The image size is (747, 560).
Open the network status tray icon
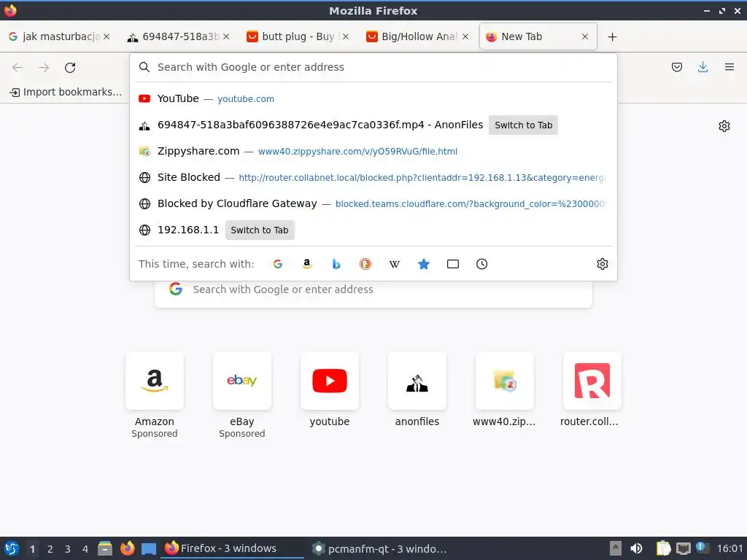[x=683, y=548]
